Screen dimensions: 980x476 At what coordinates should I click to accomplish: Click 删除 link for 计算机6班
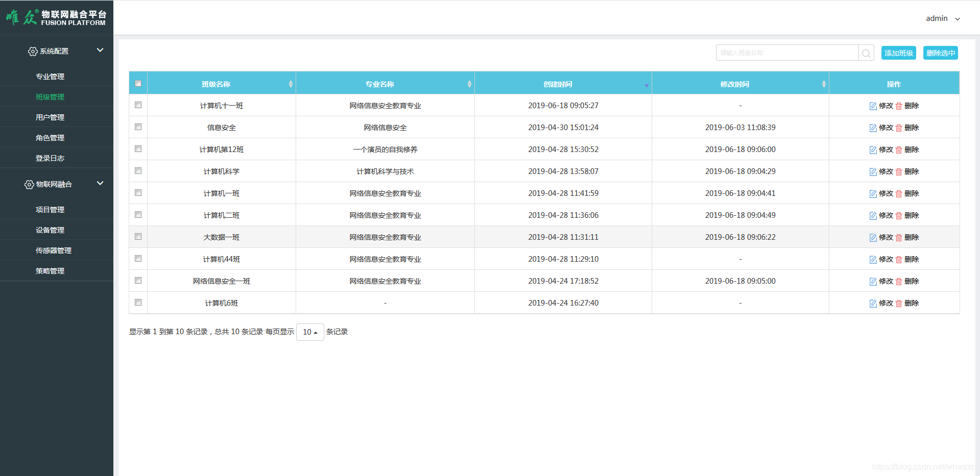point(912,304)
